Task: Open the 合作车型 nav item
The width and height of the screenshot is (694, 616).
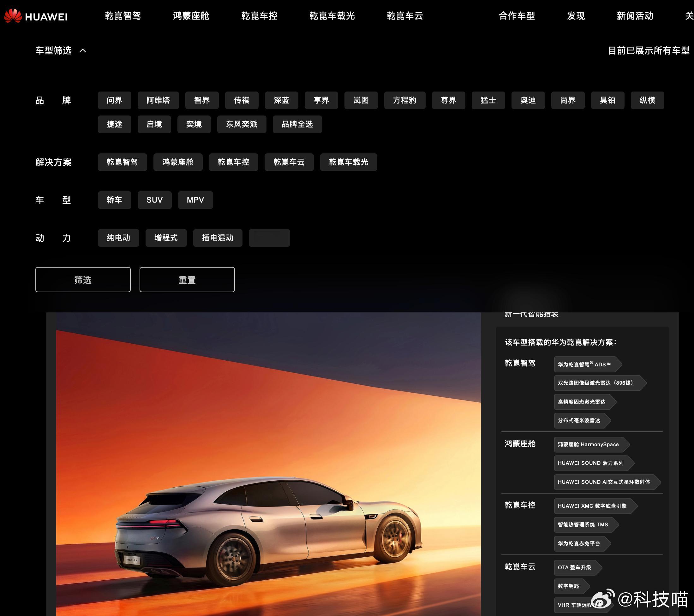Action: (517, 16)
